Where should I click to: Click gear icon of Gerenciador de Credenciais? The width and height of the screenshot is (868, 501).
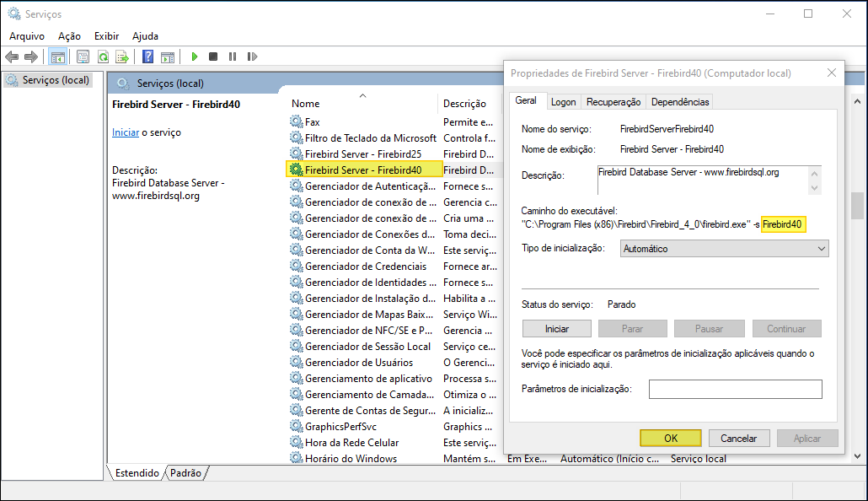click(297, 266)
